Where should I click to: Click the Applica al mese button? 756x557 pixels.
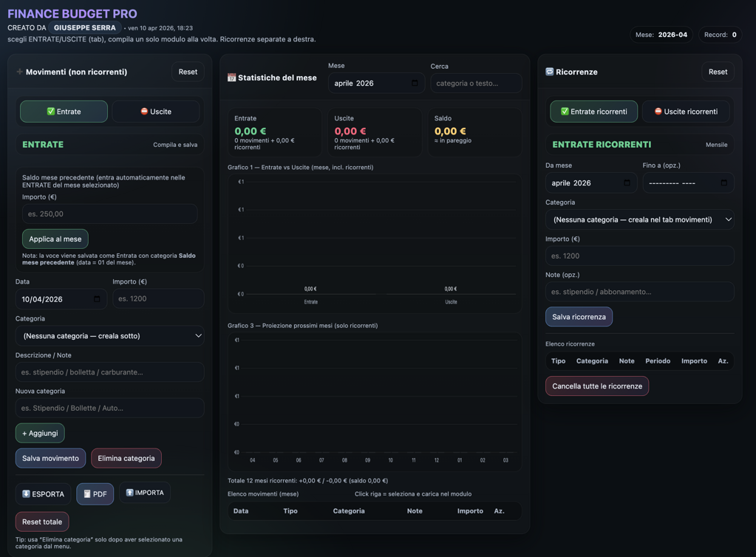coord(55,239)
